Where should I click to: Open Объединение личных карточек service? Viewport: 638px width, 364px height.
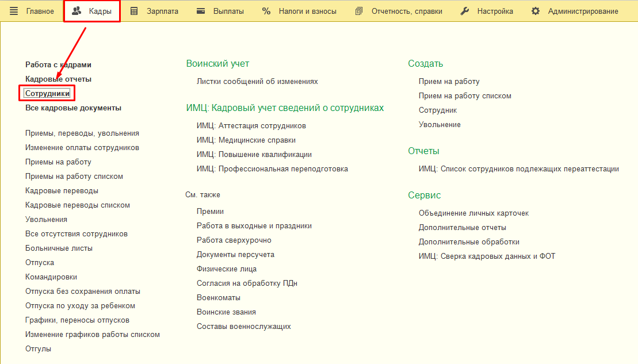pos(473,213)
